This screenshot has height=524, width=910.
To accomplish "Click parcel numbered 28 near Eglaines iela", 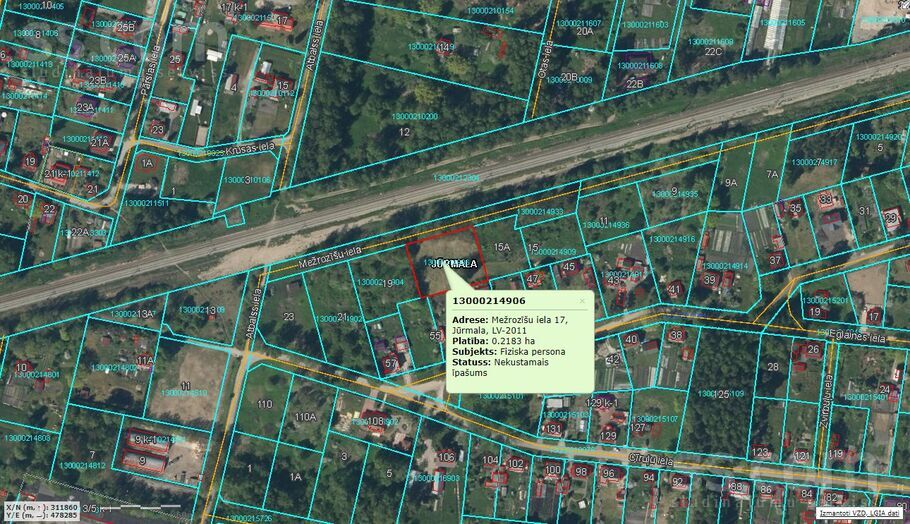I will [x=772, y=367].
